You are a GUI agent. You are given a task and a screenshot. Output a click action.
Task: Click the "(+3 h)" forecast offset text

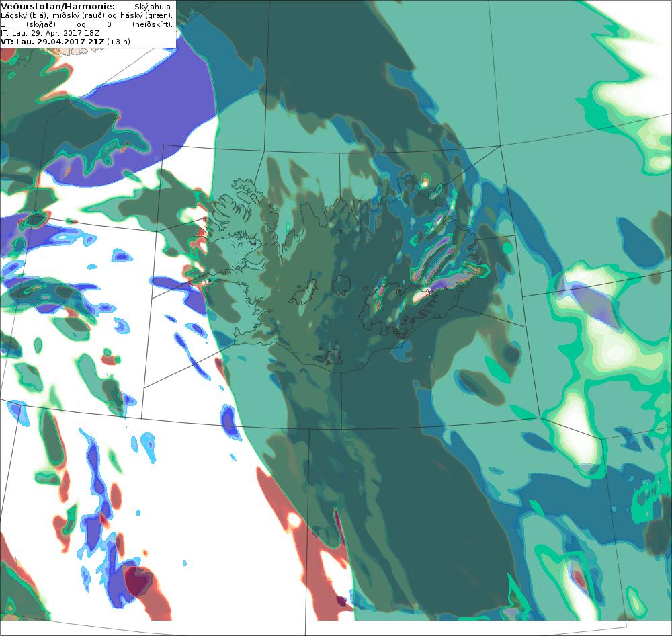coord(119,42)
